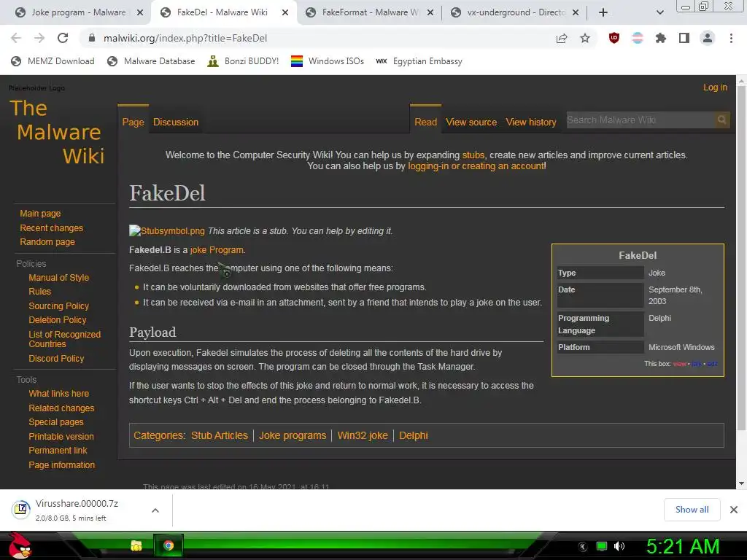Viewport: 747px width, 560px height.
Task: Open the File Explorer taskbar icon
Action: 136,545
